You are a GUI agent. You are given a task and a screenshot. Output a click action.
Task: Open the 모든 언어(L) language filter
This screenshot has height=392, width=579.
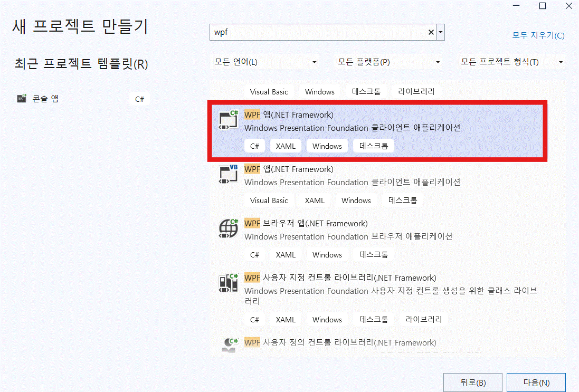click(x=265, y=62)
